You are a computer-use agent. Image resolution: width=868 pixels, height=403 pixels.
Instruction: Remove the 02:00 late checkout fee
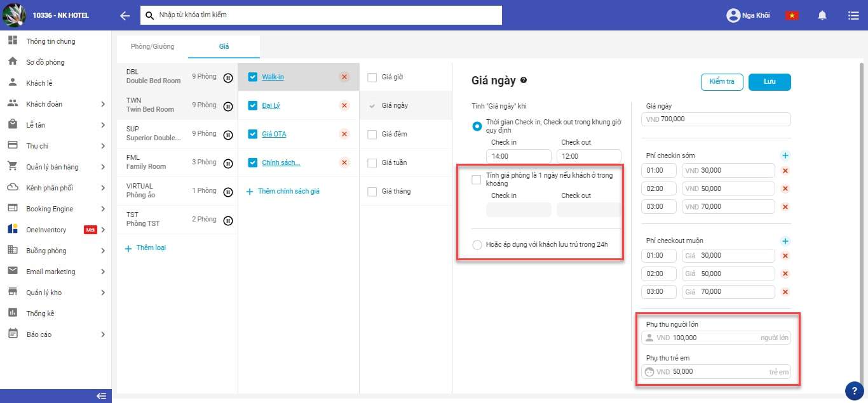785,274
